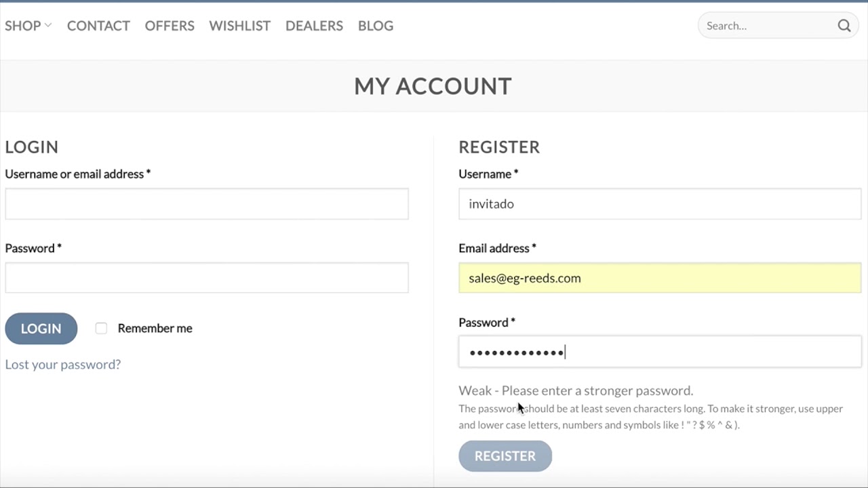Click the MY ACCOUNT page heading
Screen dimensions: 868x488
433,86
